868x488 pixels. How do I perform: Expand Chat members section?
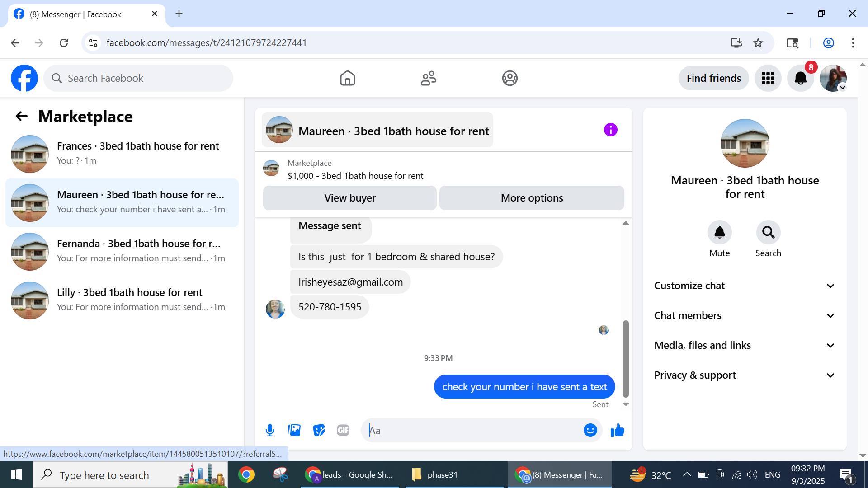pyautogui.click(x=745, y=316)
